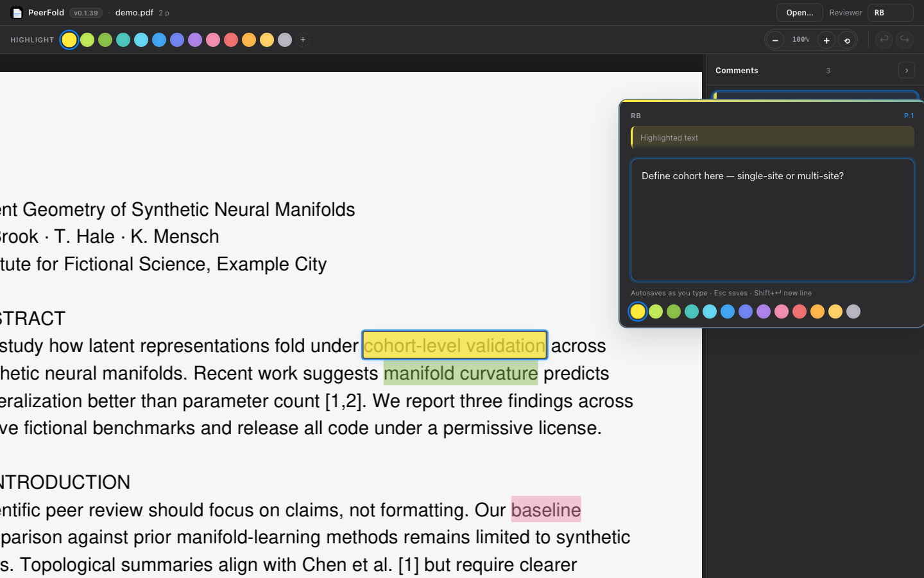The image size is (924, 578).
Task: Click the comment text box about cohort
Action: point(773,220)
